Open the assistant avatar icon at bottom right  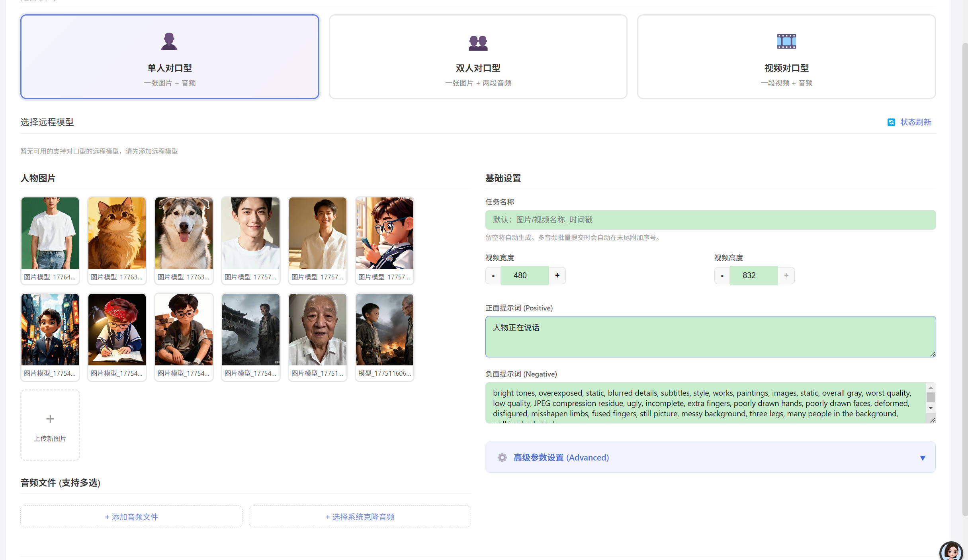point(951,551)
